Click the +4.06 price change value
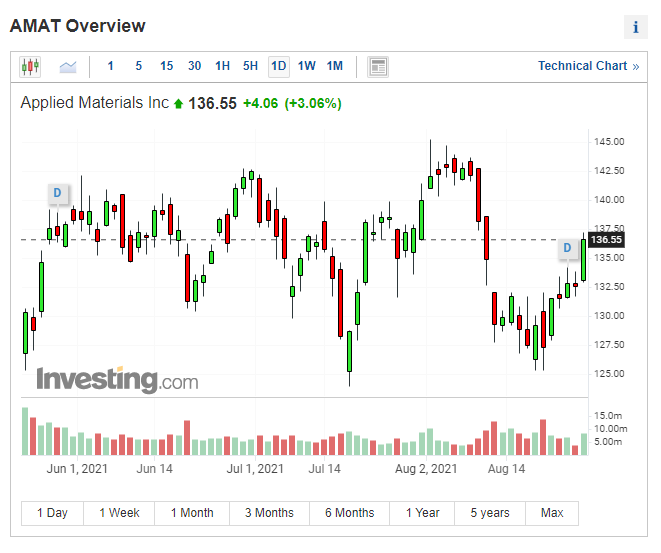 [261, 104]
